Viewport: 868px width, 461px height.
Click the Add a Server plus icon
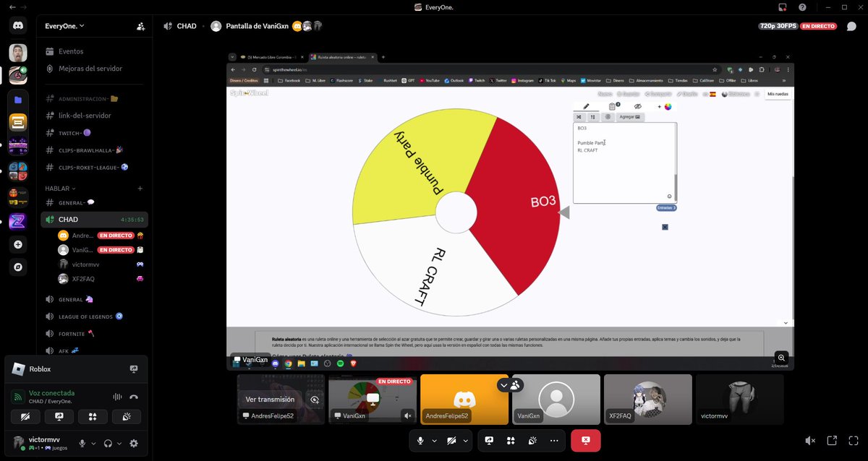coord(18,244)
